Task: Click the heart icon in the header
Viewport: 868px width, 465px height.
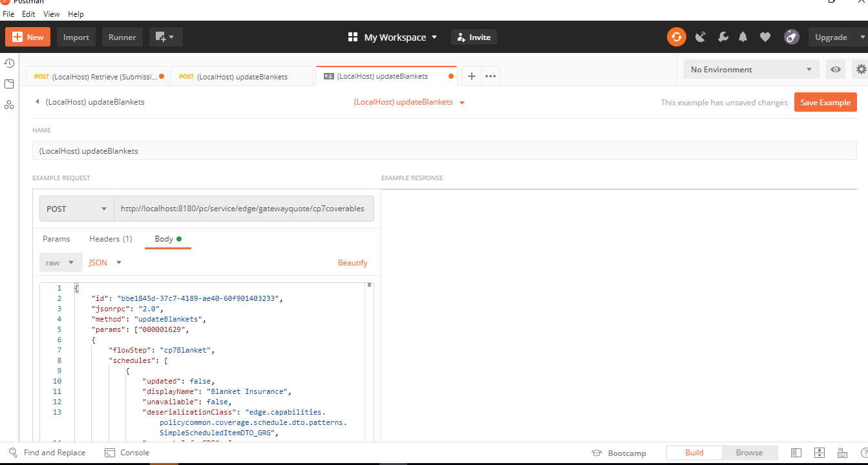Action: [x=765, y=37]
